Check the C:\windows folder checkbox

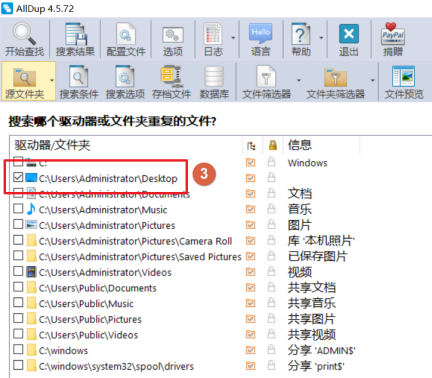(x=18, y=350)
